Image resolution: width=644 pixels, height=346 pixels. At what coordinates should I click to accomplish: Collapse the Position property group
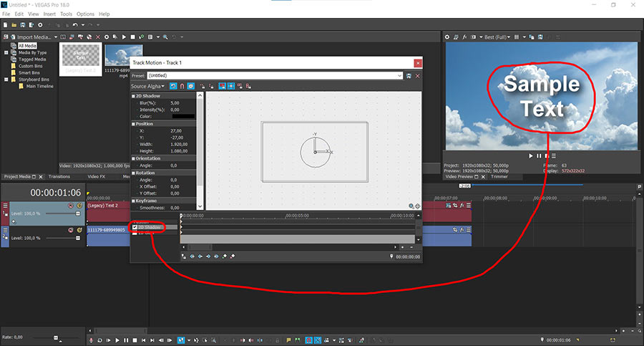[x=134, y=124]
